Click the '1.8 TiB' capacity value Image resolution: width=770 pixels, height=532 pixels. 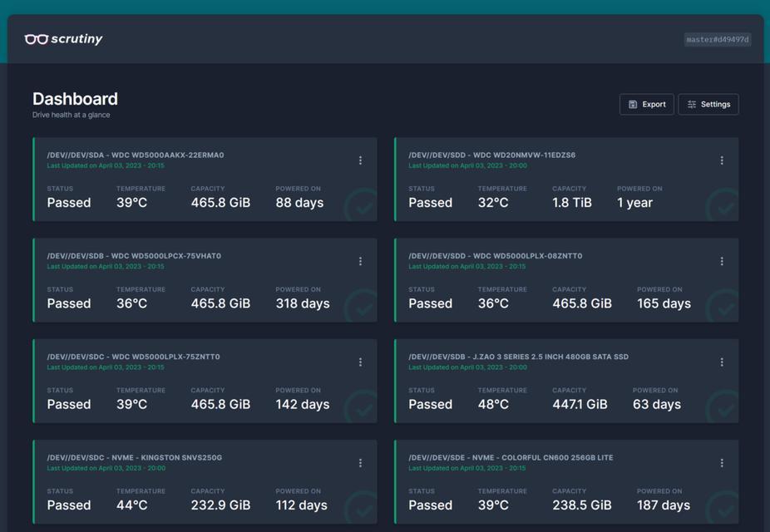(x=572, y=203)
